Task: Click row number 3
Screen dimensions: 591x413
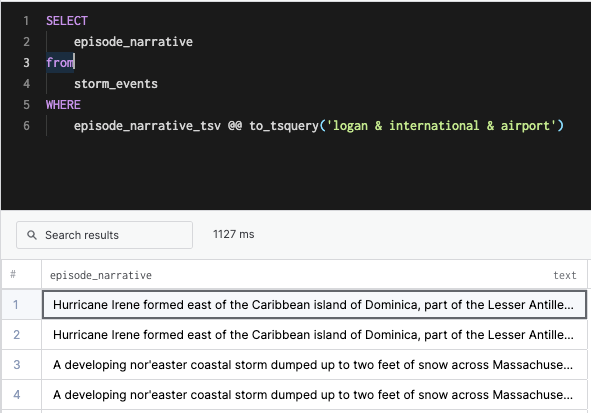Action: click(17, 365)
